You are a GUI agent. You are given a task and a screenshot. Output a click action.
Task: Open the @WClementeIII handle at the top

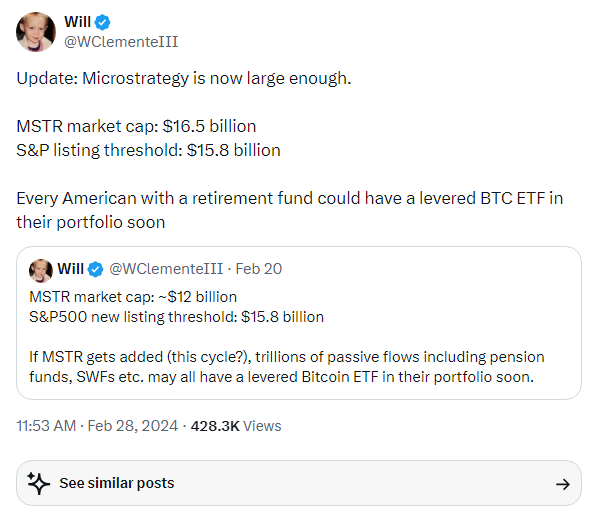[121, 42]
